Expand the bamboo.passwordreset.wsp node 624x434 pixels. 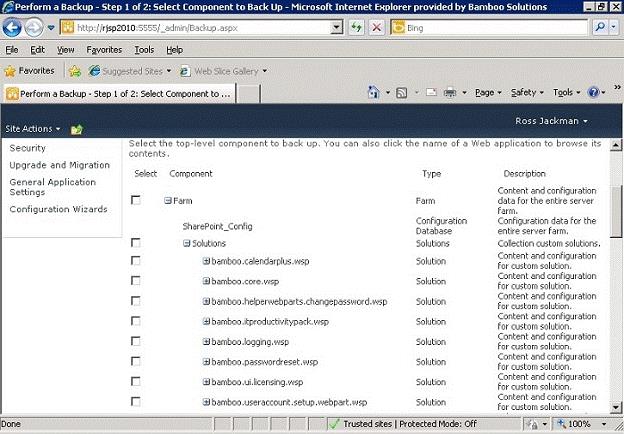206,362
